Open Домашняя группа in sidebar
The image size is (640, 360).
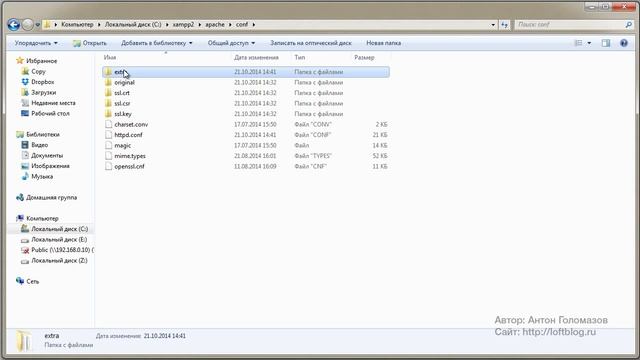tap(51, 198)
